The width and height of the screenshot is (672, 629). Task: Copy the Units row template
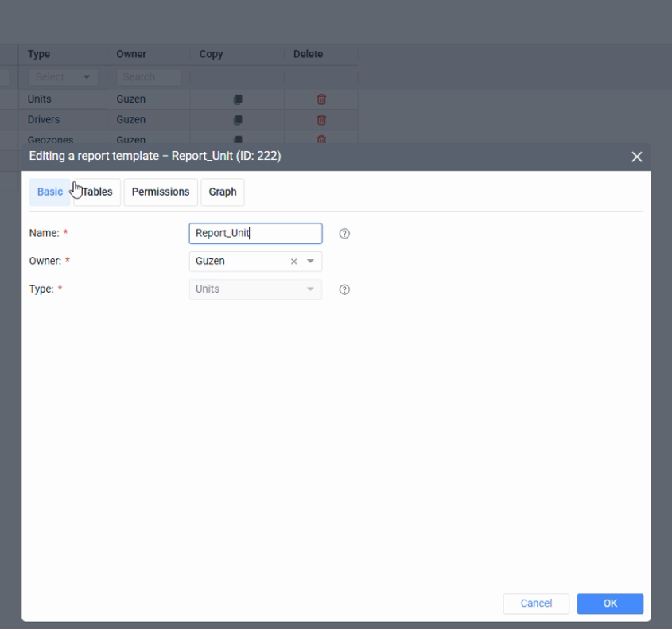click(x=238, y=99)
